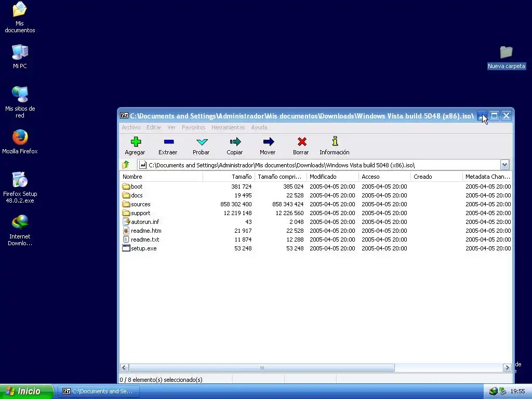
Task: Click the scrollbar left arrow
Action: tap(124, 368)
